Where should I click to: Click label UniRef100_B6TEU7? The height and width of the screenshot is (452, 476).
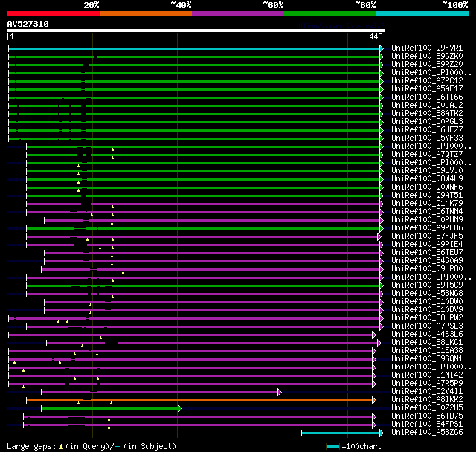click(x=427, y=253)
